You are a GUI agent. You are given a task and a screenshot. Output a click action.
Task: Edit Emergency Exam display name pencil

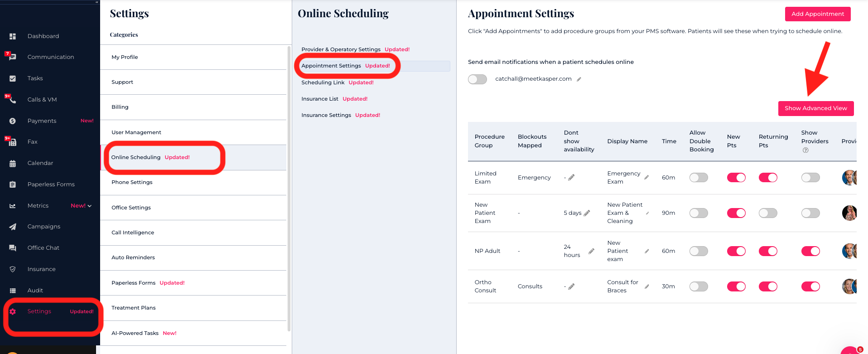click(646, 178)
